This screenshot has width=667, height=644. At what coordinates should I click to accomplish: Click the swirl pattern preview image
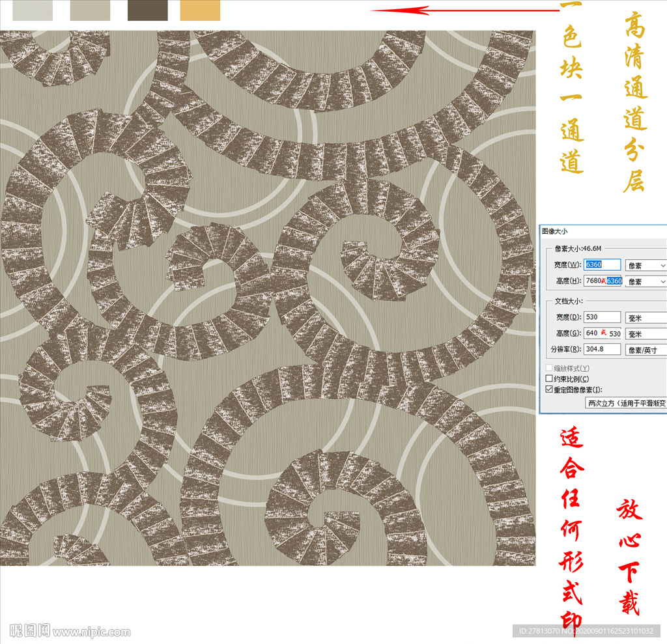point(268,298)
